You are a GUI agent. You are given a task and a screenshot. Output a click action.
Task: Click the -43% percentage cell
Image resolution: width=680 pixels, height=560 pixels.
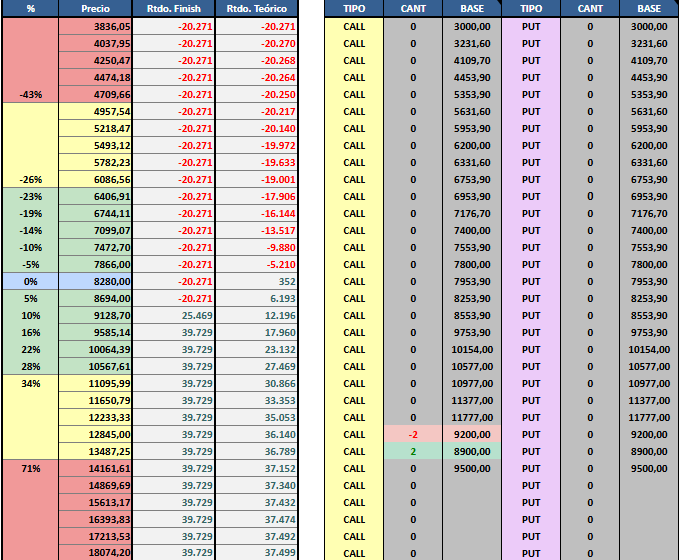click(30, 95)
